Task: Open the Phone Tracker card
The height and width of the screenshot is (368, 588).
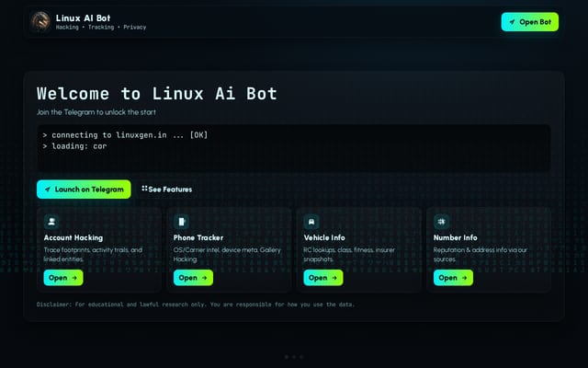Action: 193,278
